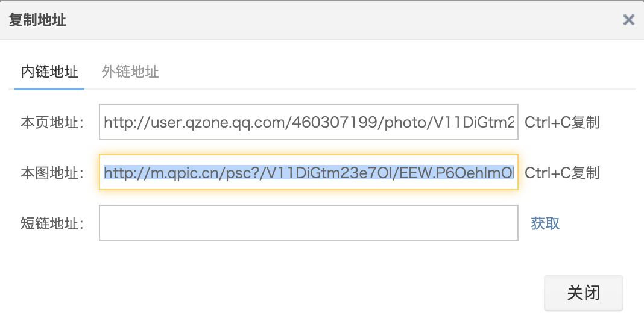The image size is (644, 330).
Task: Click the 本页地址 label text
Action: [x=52, y=123]
